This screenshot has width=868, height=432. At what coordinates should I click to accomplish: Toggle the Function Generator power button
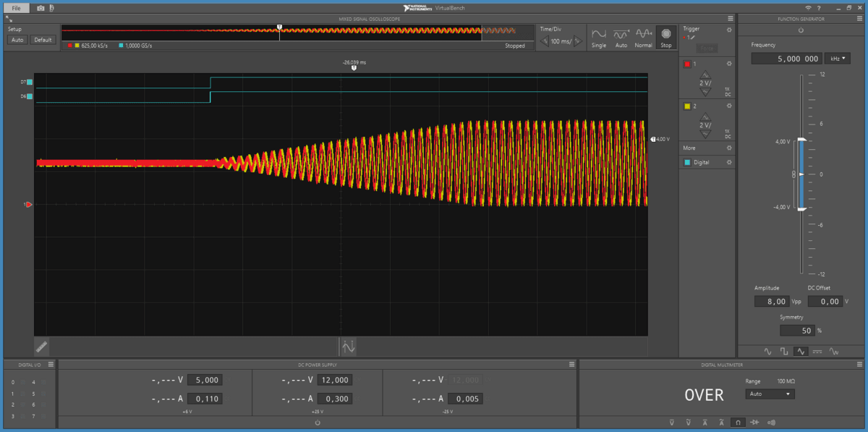[801, 30]
